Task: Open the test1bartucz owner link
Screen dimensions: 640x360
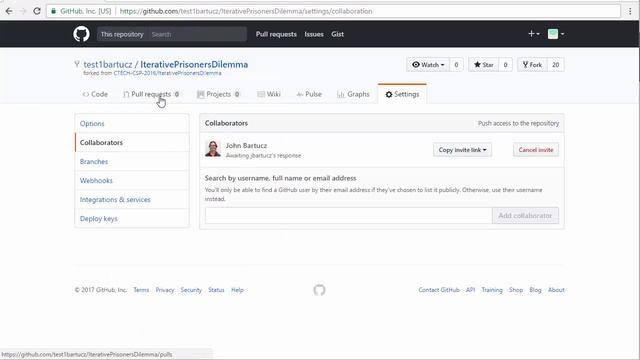Action: [x=108, y=64]
